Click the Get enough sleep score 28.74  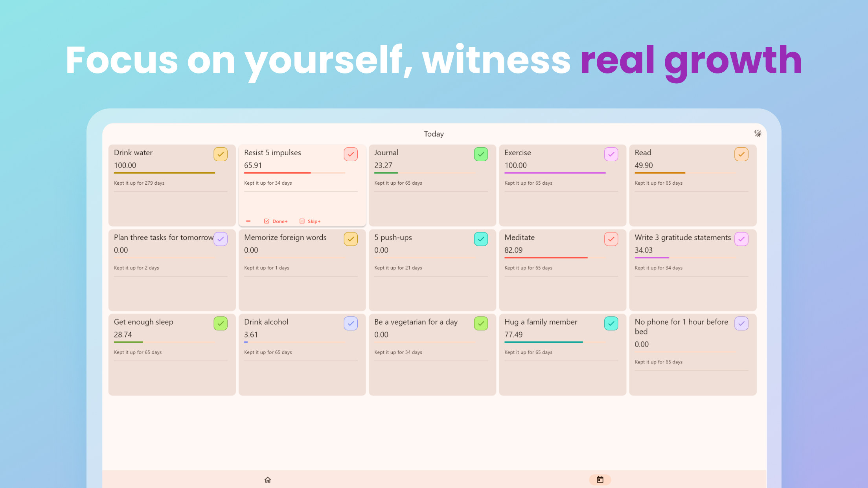123,335
